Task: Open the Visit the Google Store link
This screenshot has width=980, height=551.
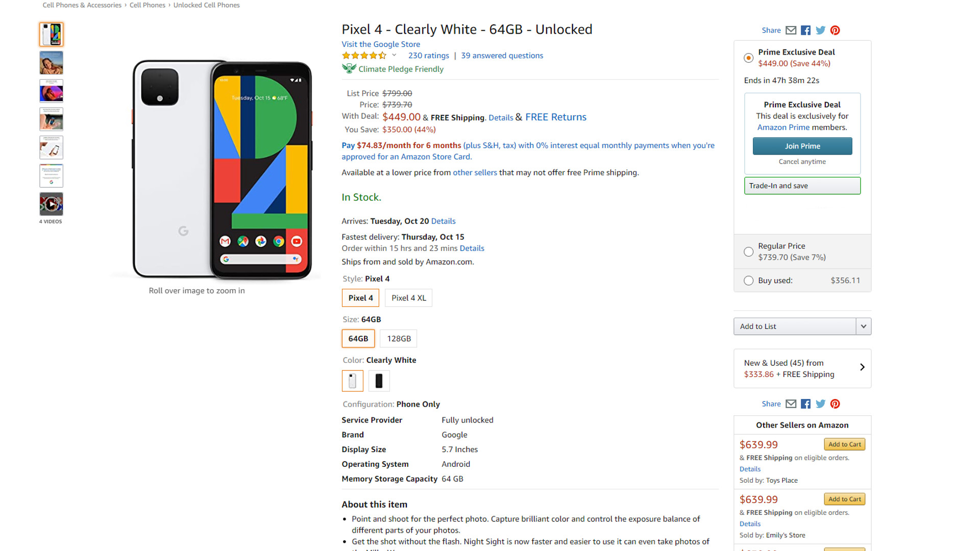Action: (381, 44)
